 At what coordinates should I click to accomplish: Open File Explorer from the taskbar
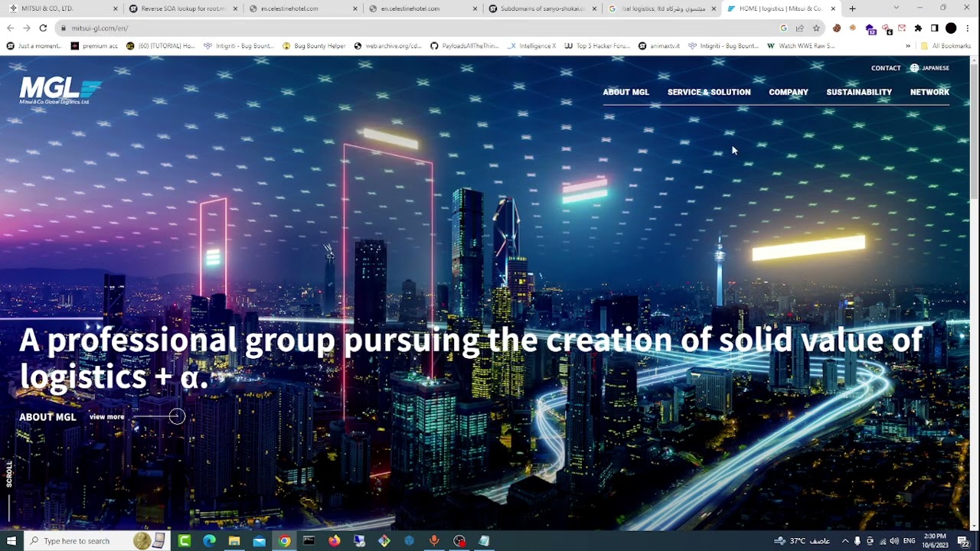[234, 541]
